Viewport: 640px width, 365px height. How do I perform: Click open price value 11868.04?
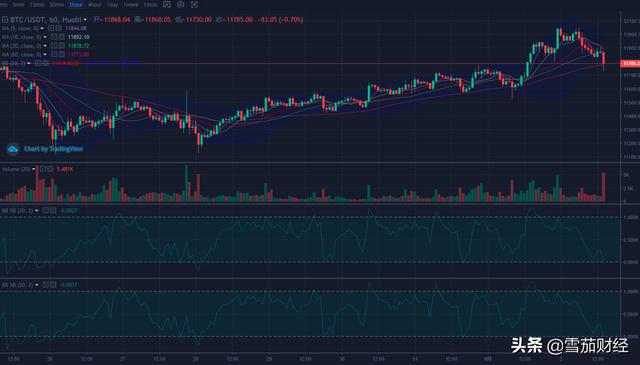(117, 20)
